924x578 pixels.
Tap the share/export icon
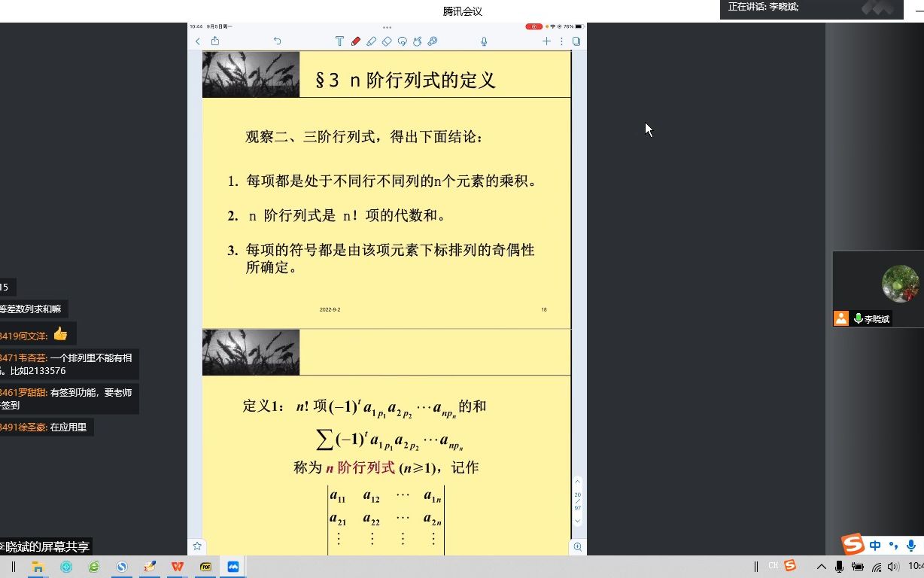(216, 41)
